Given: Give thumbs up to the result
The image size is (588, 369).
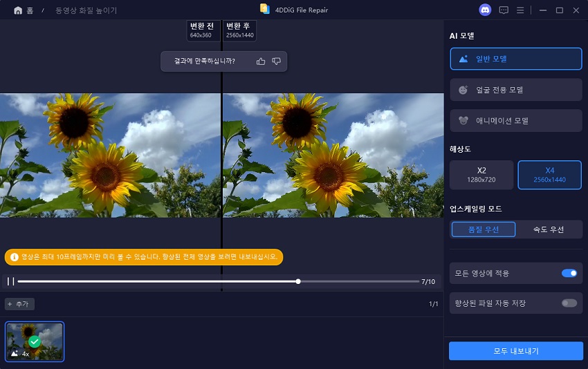Looking at the screenshot, I should tap(261, 61).
